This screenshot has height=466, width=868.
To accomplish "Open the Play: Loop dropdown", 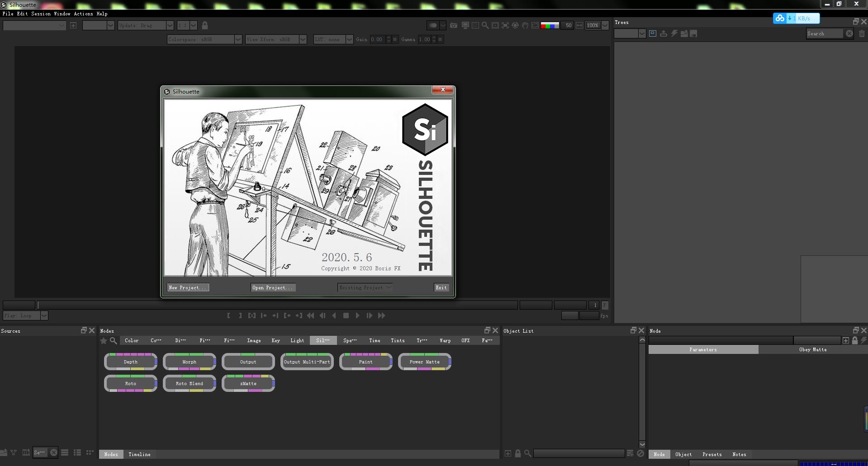I will pyautogui.click(x=25, y=315).
